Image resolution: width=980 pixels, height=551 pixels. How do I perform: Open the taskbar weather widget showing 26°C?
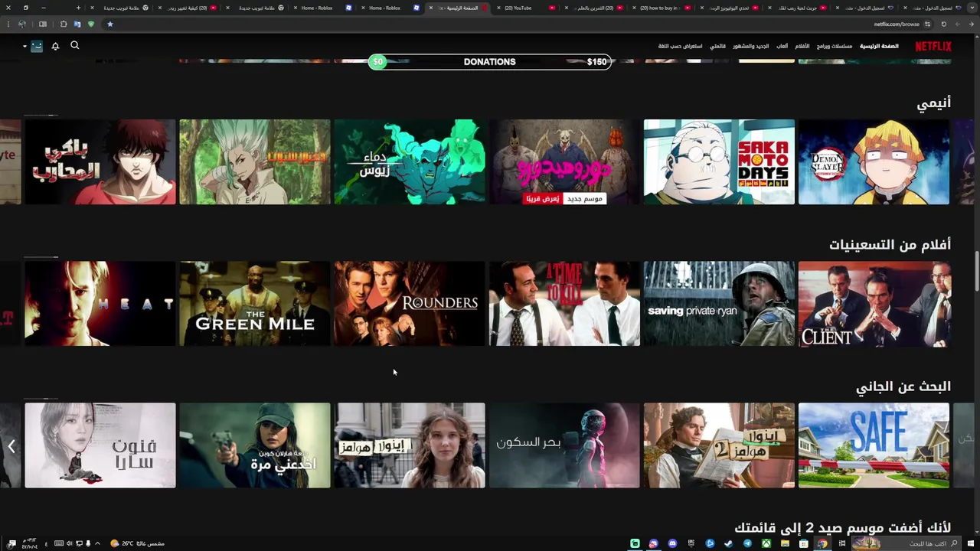click(138, 543)
